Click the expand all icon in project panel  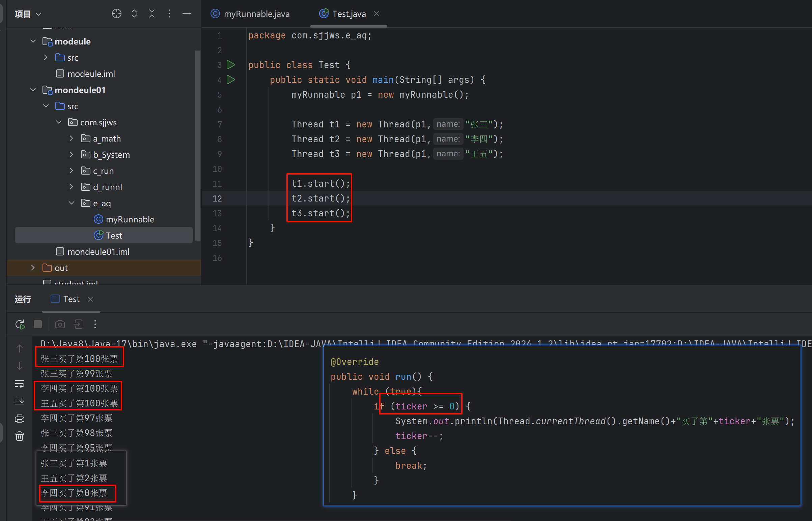pyautogui.click(x=134, y=13)
